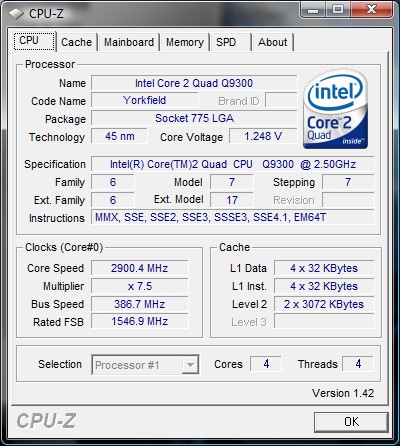Click the Family value field
400x446 pixels.
tap(113, 182)
